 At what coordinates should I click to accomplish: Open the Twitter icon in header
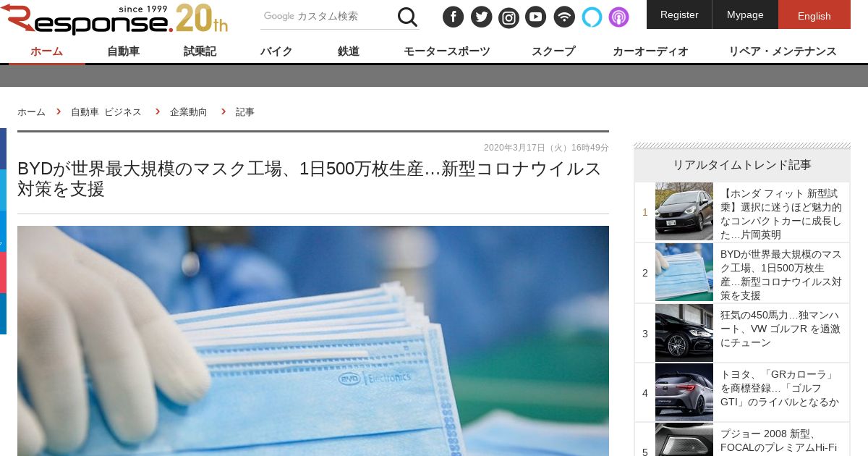(x=481, y=17)
